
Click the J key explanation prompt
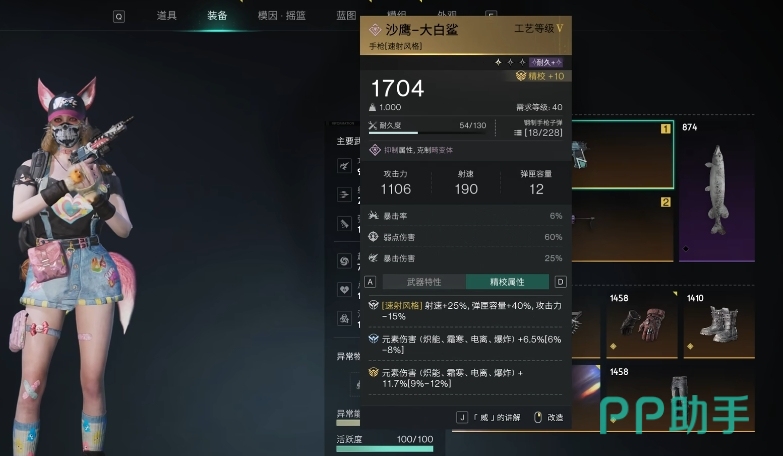tap(488, 417)
